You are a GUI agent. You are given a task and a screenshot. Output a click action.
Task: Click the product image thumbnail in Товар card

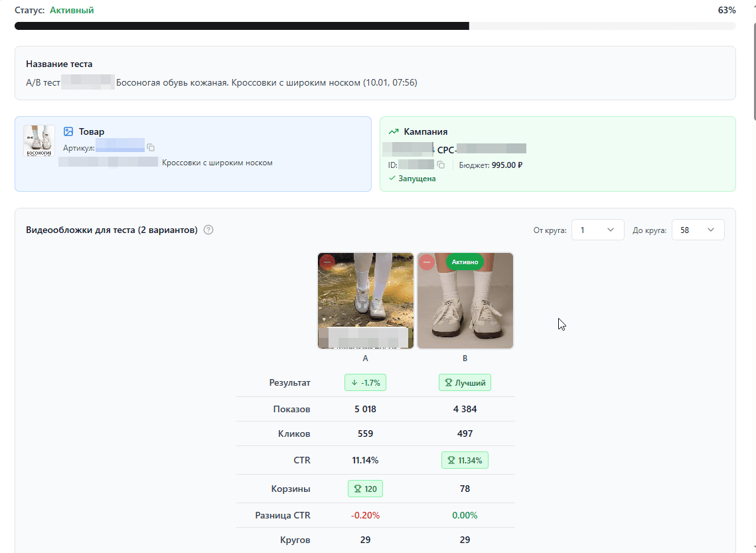39,141
